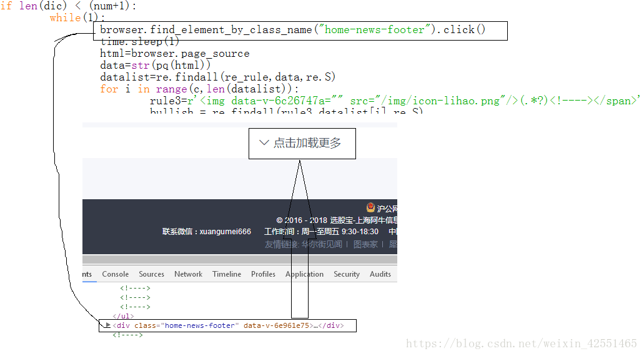The height and width of the screenshot is (356, 644).
Task: Switch to the Audits tab
Action: [x=380, y=274]
